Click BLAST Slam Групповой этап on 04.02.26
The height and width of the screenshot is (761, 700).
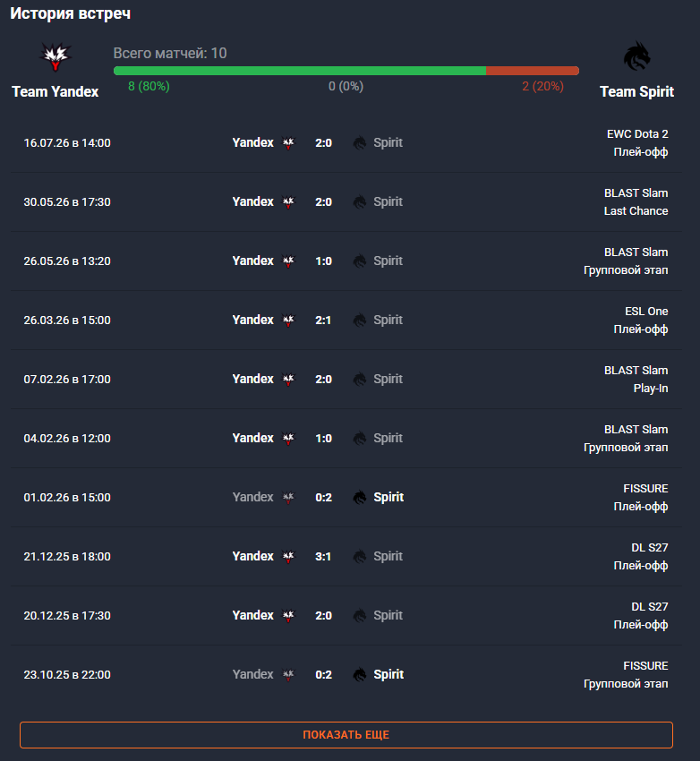[x=626, y=439]
